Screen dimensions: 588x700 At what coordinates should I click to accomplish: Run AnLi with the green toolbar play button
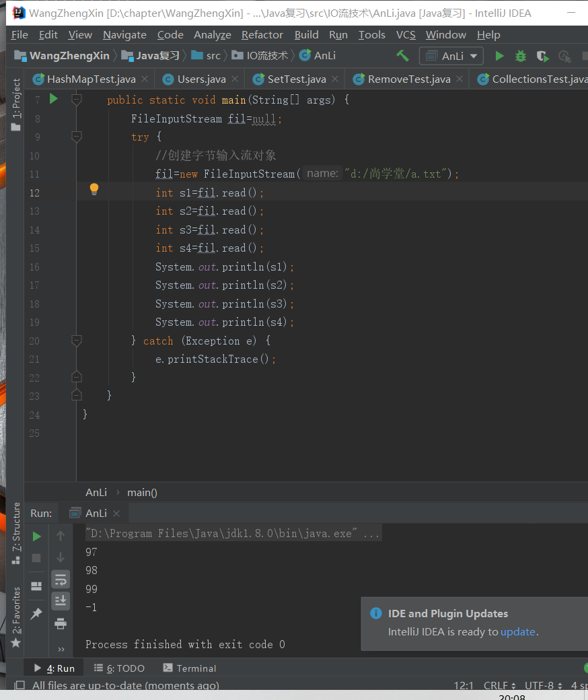tap(500, 56)
